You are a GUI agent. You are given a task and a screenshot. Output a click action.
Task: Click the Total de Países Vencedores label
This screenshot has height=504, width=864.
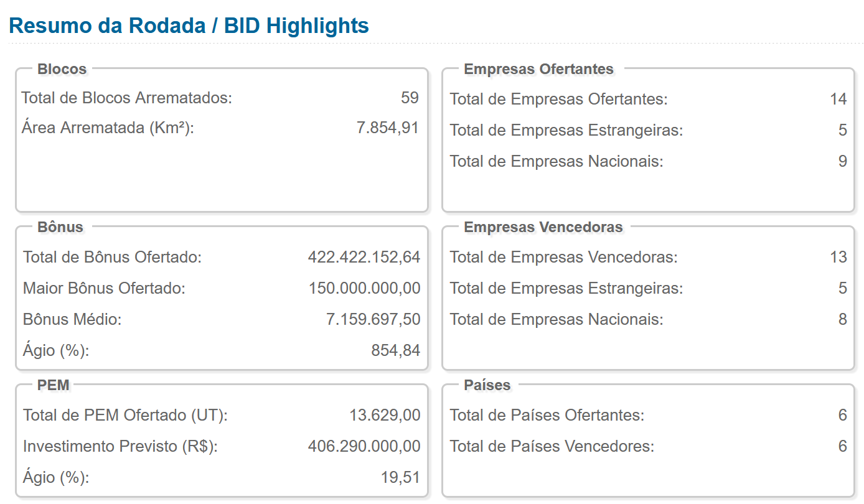coord(552,447)
